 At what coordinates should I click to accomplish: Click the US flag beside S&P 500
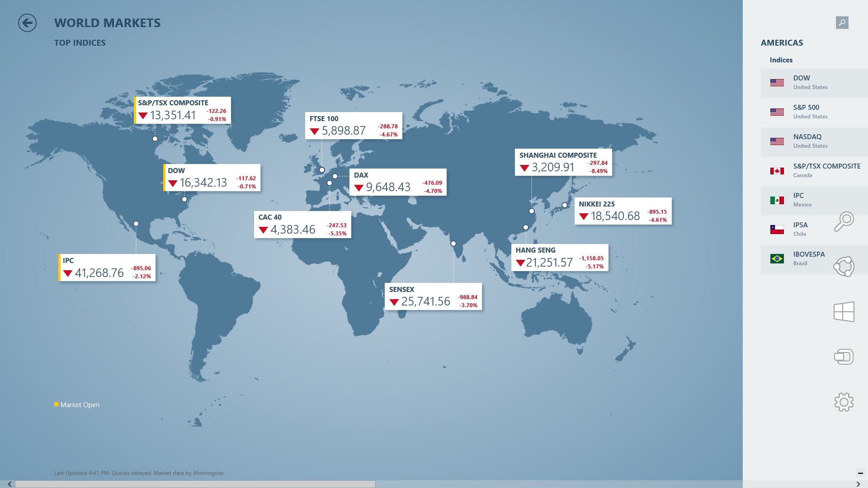tap(777, 112)
